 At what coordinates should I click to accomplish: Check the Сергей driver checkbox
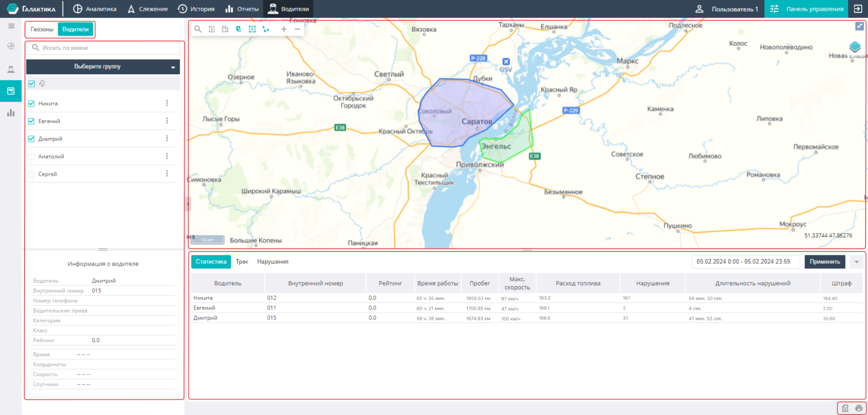pyautogui.click(x=31, y=174)
